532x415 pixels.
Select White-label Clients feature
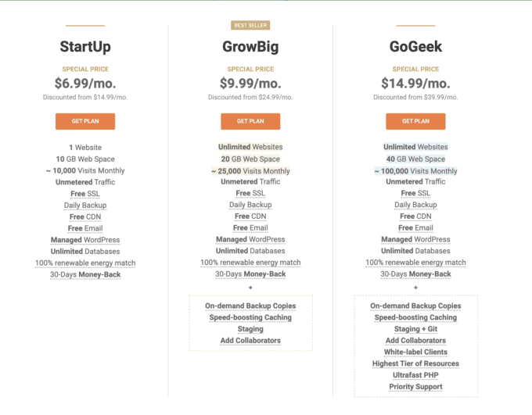pyautogui.click(x=415, y=352)
